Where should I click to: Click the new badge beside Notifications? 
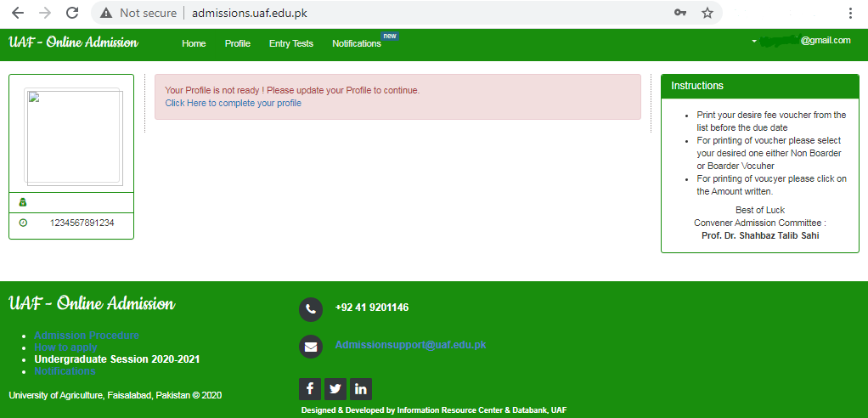[391, 36]
